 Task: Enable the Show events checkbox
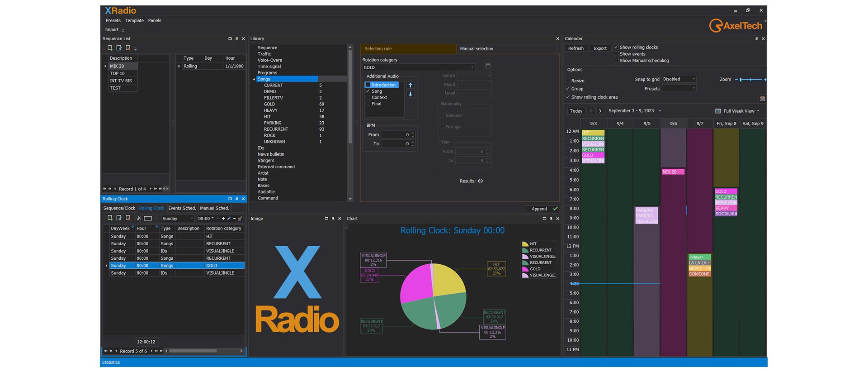616,54
